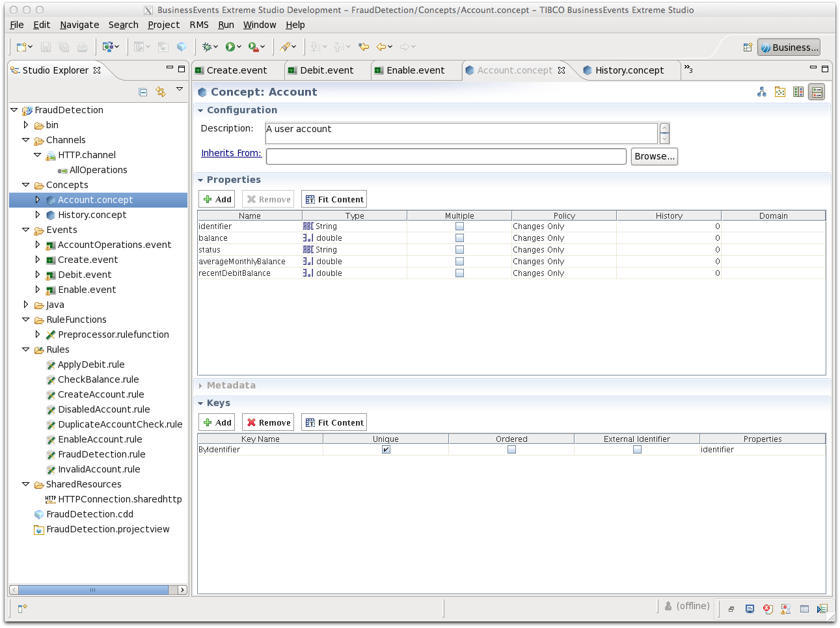Click Add in Properties section
840x628 pixels.
pyautogui.click(x=218, y=199)
